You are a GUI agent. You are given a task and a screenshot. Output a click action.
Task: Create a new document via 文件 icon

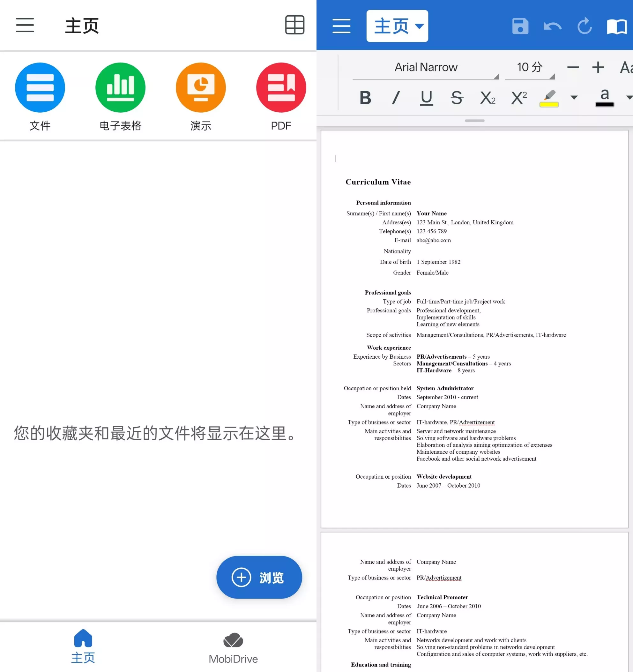(x=40, y=87)
